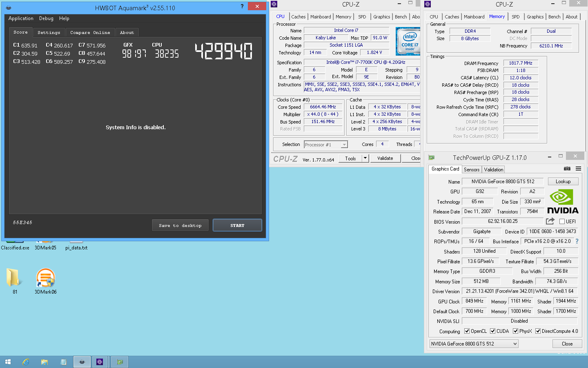Select the folder named 81 on desktop
The height and width of the screenshot is (368, 588).
click(14, 281)
